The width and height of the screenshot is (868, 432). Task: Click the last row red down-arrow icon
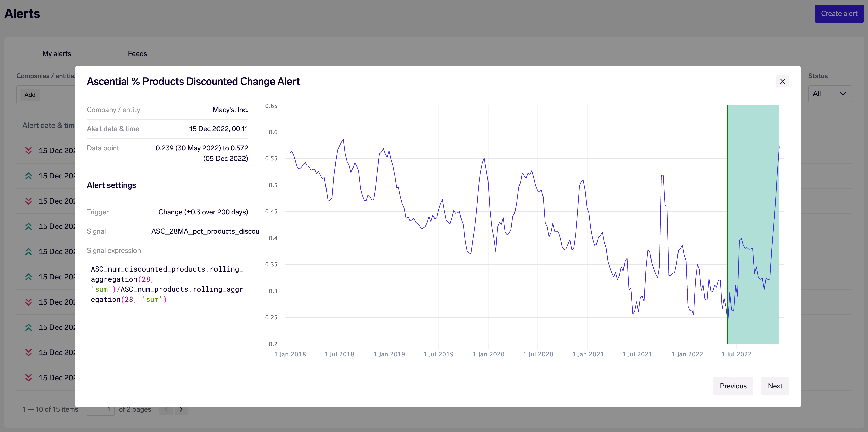(29, 377)
